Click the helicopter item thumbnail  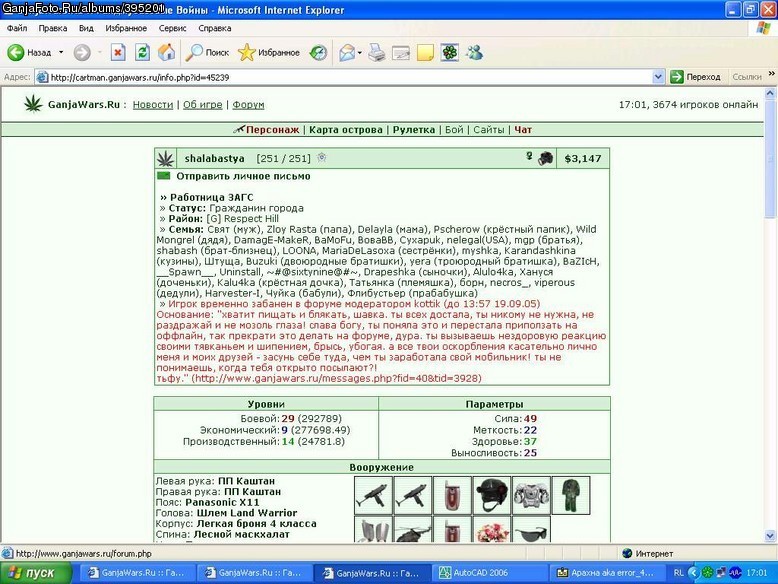[x=413, y=529]
